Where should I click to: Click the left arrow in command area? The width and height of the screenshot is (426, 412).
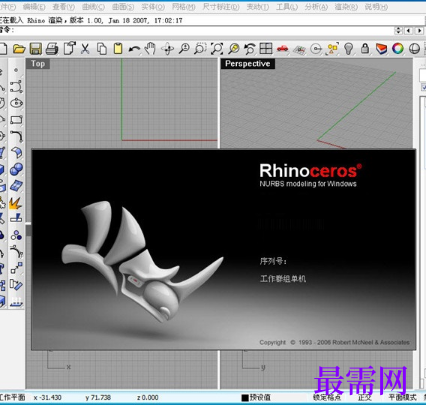coord(409,31)
